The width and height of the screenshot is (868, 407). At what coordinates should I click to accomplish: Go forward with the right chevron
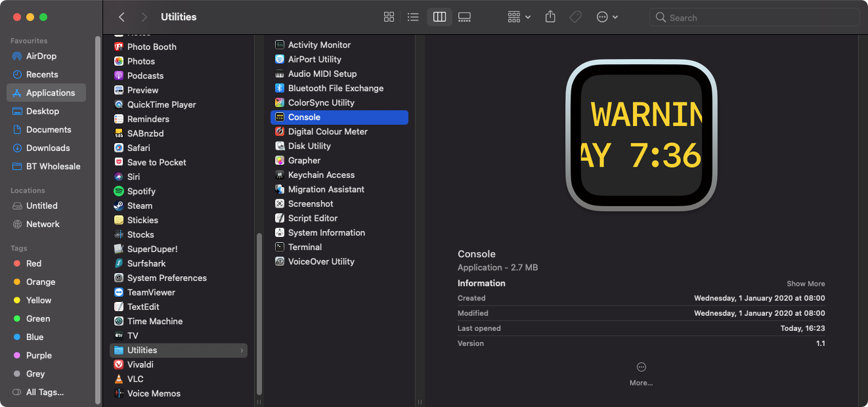click(144, 17)
